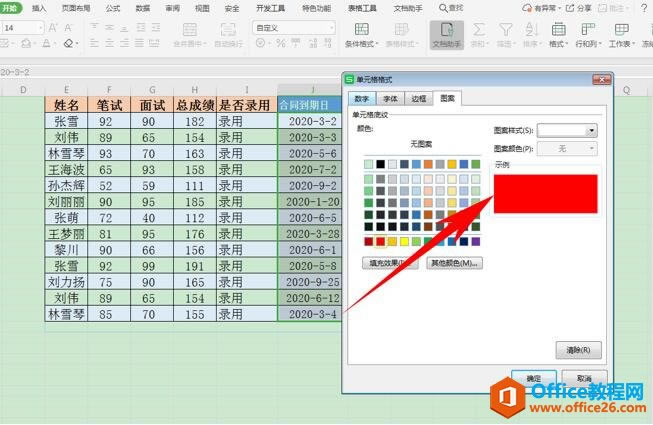The image size is (653, 425).
Task: Switch to the 数据 ribbon tab
Action: click(142, 8)
